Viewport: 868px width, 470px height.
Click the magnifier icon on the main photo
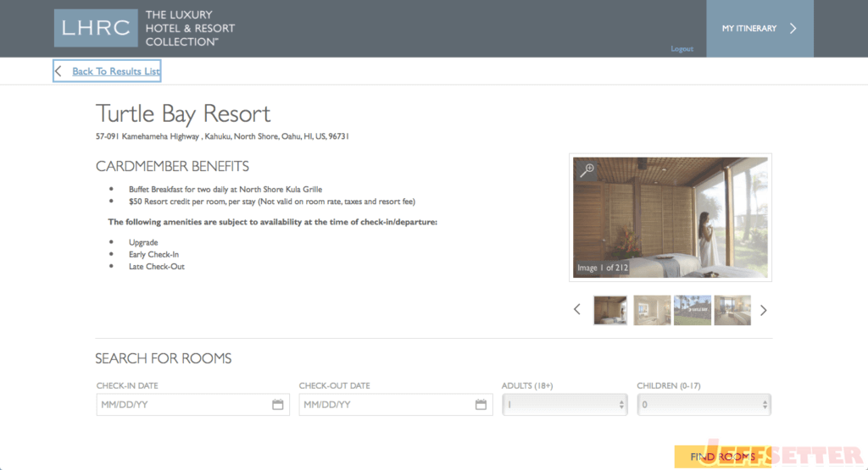(587, 170)
